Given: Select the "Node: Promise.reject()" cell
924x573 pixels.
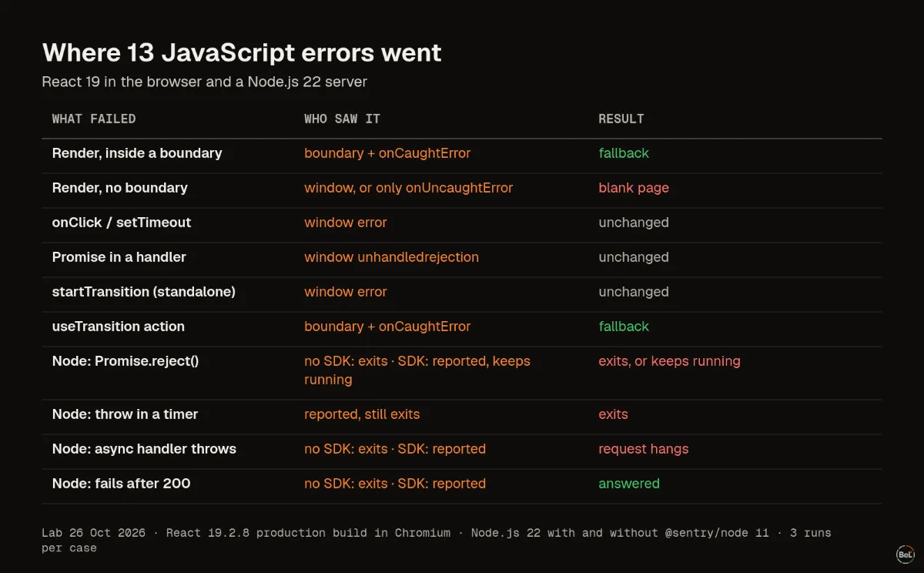Looking at the screenshot, I should point(126,361).
